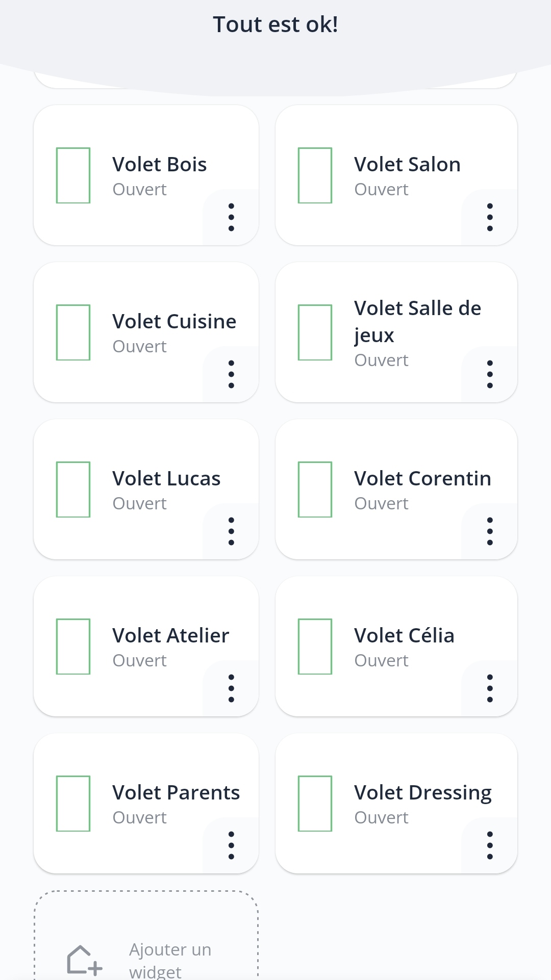Viewport: 551px width, 980px height.
Task: Tap the Volet Lucas shutter icon
Action: coord(73,489)
